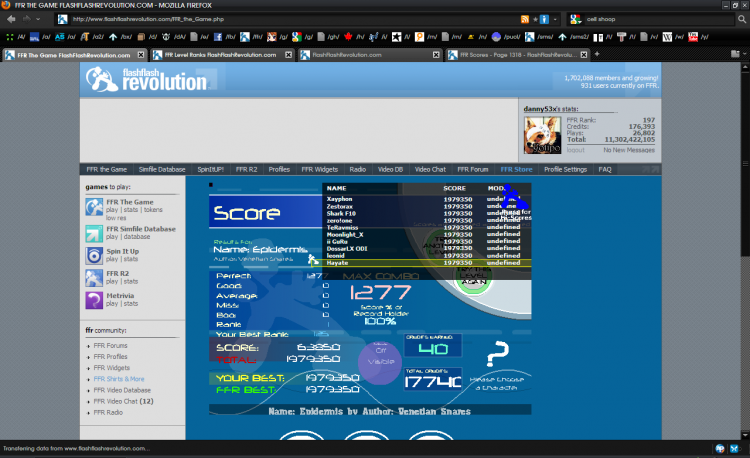Click Try This Level Again green button
This screenshot has height=458, width=750.
pos(473,279)
